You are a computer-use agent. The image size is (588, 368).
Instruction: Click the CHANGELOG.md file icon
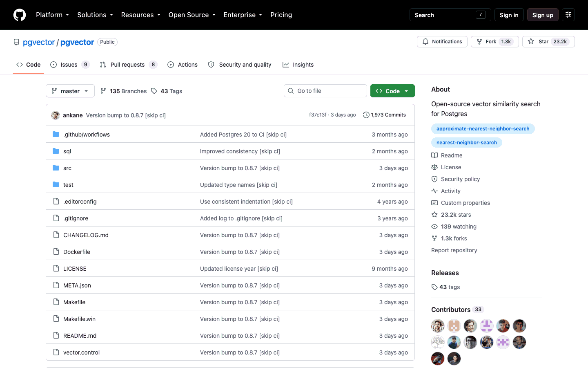pos(56,235)
